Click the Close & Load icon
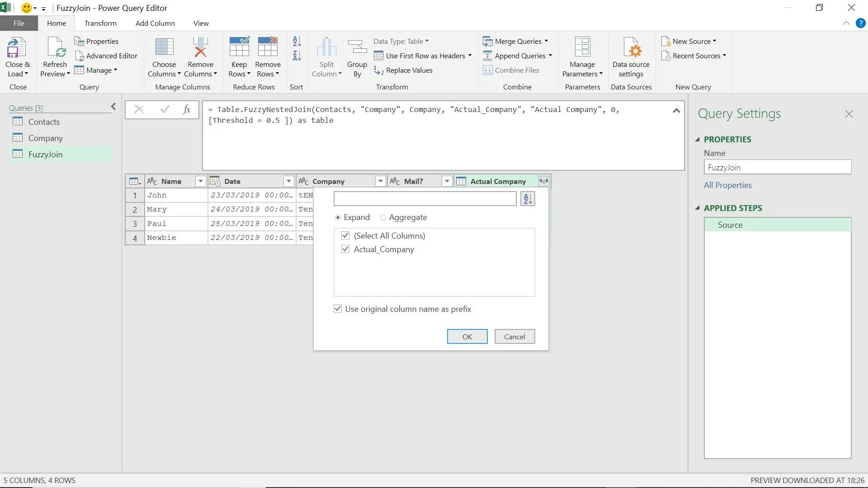The width and height of the screenshot is (868, 488). tap(17, 48)
